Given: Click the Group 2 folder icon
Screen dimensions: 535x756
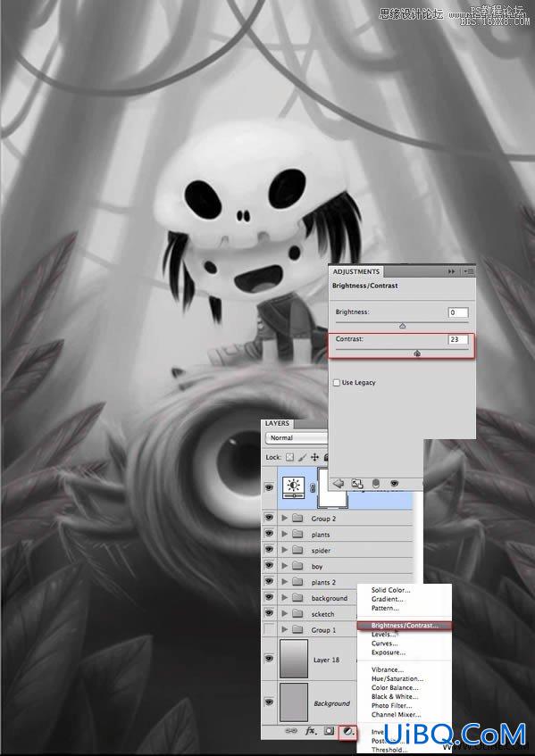Looking at the screenshot, I should [x=297, y=519].
